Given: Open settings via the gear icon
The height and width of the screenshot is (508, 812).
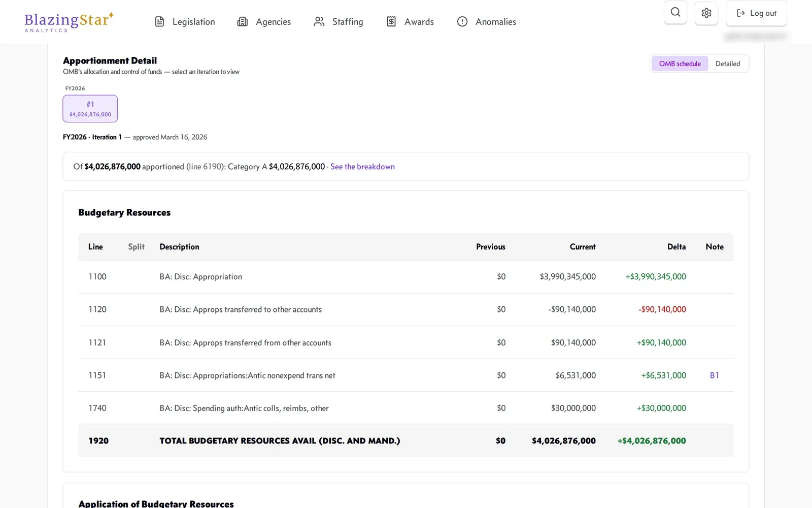Looking at the screenshot, I should pos(706,13).
